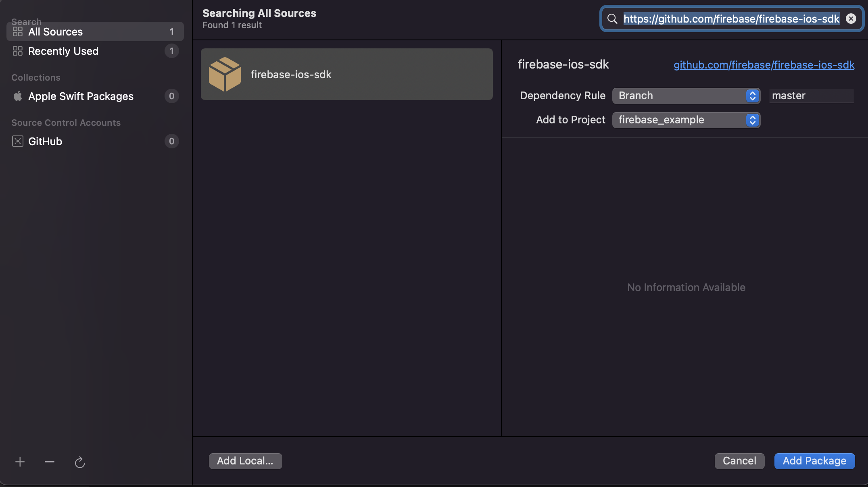Click the master branch name field
Viewport: 868px width, 487px height.
click(x=812, y=96)
